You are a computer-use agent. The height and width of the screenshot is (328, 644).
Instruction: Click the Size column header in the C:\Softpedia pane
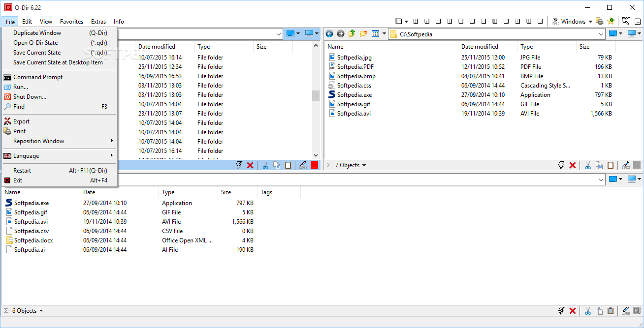tap(596, 47)
